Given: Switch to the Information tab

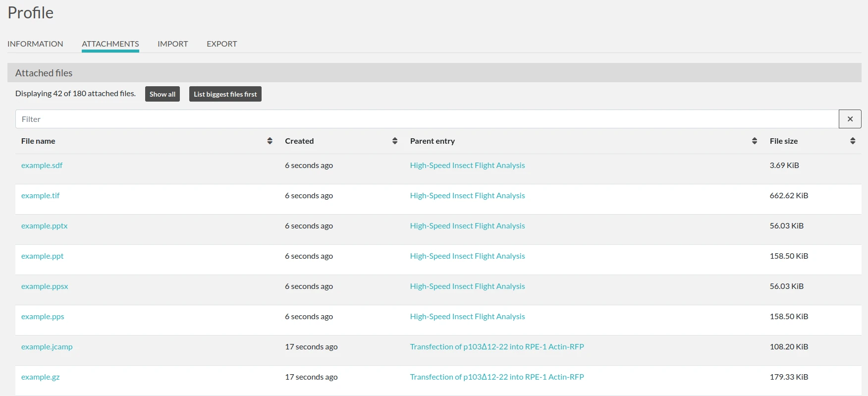Looking at the screenshot, I should (35, 44).
